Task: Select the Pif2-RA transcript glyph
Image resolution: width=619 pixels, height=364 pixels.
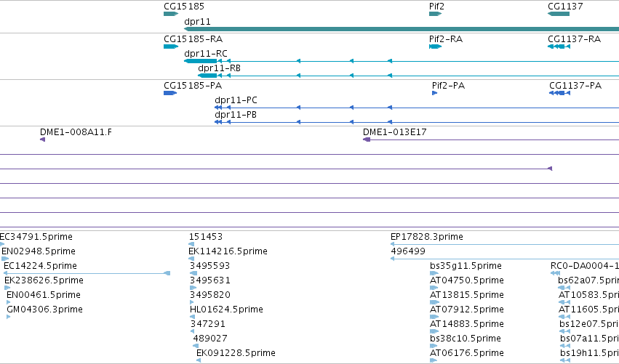Action: 435,46
